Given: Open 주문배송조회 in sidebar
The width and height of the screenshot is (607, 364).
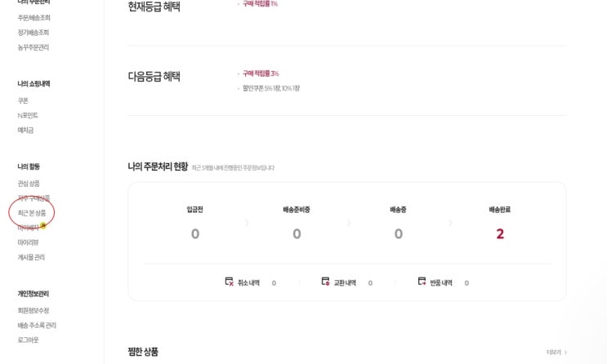Looking at the screenshot, I should (x=34, y=17).
